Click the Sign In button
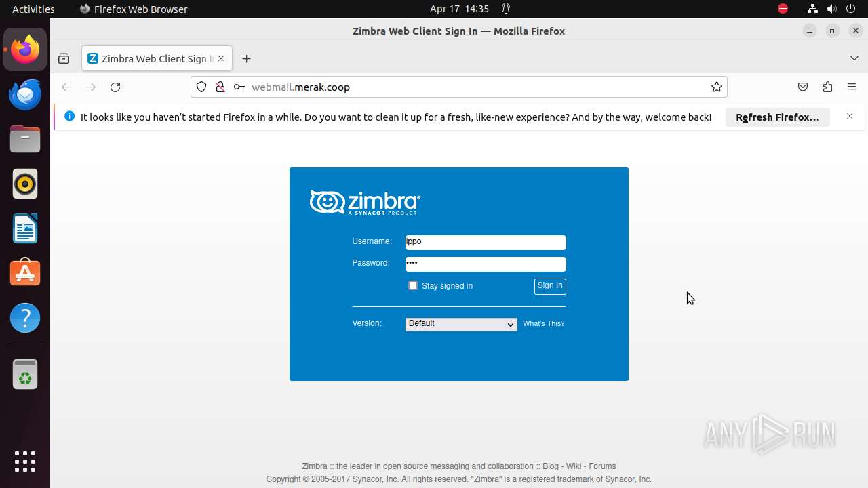This screenshot has height=488, width=868. coord(550,286)
